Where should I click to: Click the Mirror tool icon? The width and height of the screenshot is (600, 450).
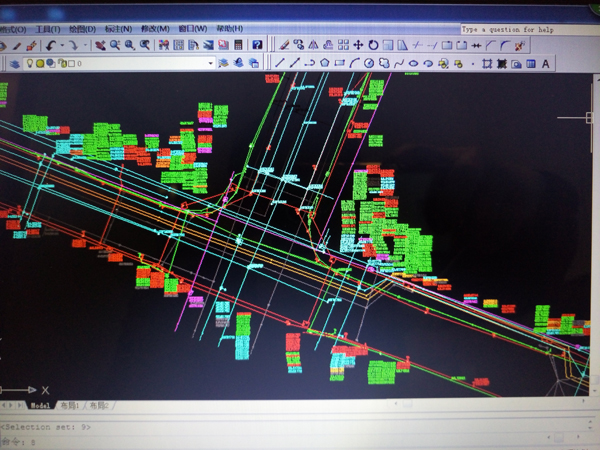click(x=313, y=45)
